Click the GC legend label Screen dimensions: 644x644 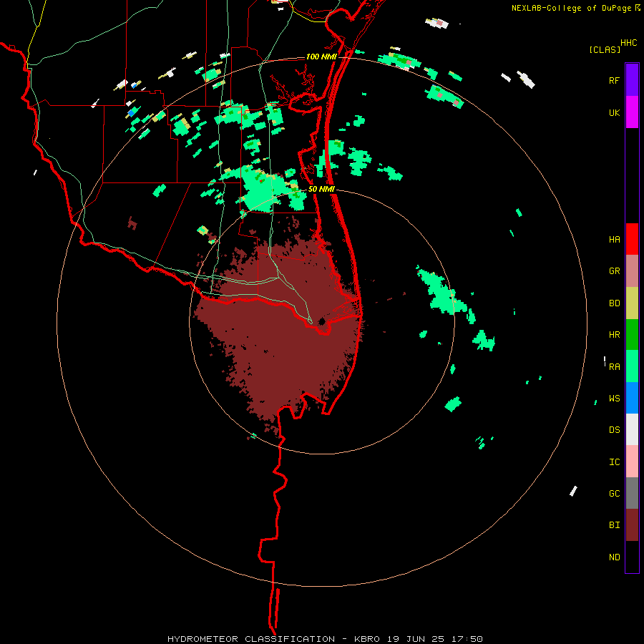[614, 494]
